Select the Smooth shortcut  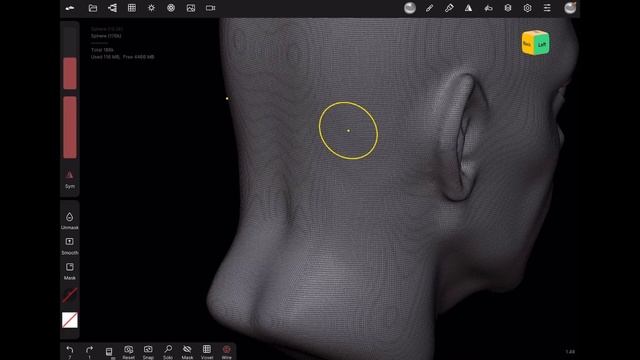tap(70, 246)
